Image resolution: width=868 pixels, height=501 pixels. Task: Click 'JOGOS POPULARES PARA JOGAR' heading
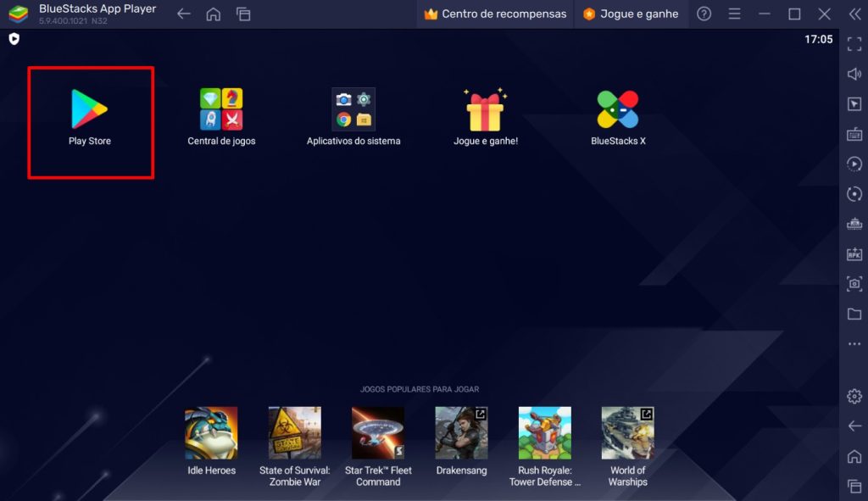click(420, 389)
